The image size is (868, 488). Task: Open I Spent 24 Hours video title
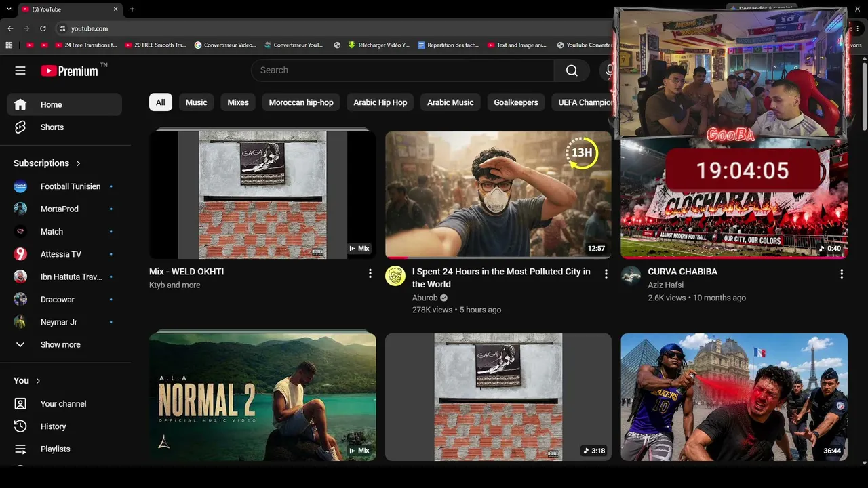501,278
